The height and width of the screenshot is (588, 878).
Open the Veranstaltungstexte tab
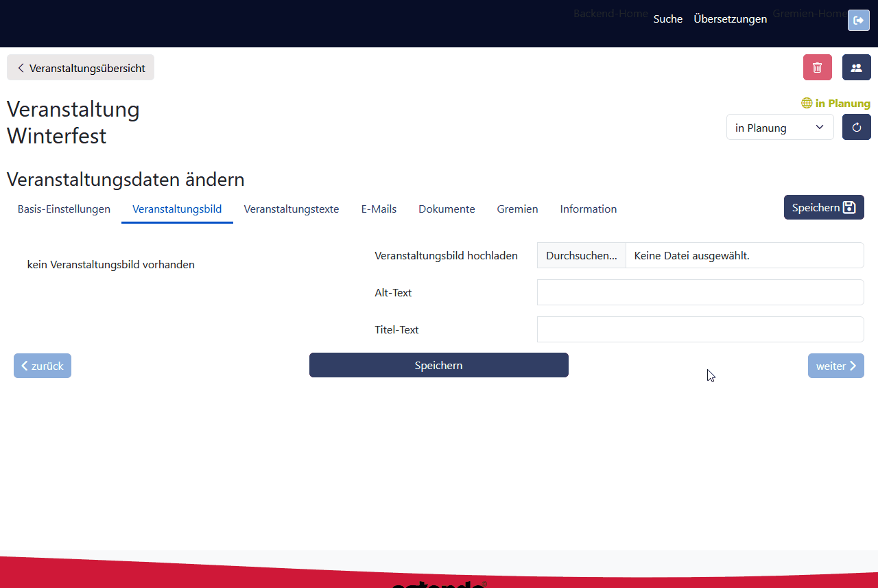(292, 209)
